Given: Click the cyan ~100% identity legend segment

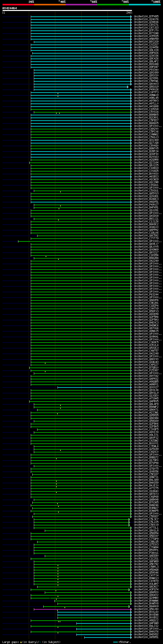Looking at the screenshot, I should tap(144, 5).
